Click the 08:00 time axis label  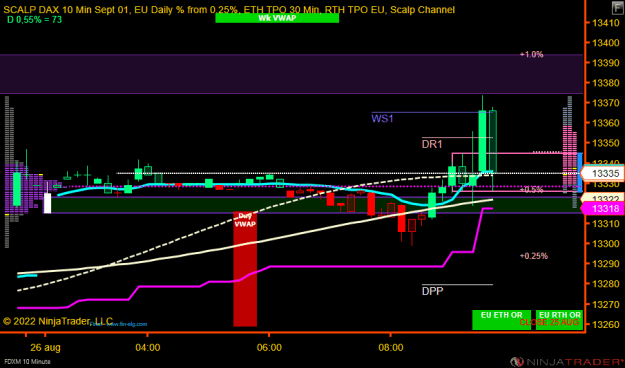click(391, 348)
